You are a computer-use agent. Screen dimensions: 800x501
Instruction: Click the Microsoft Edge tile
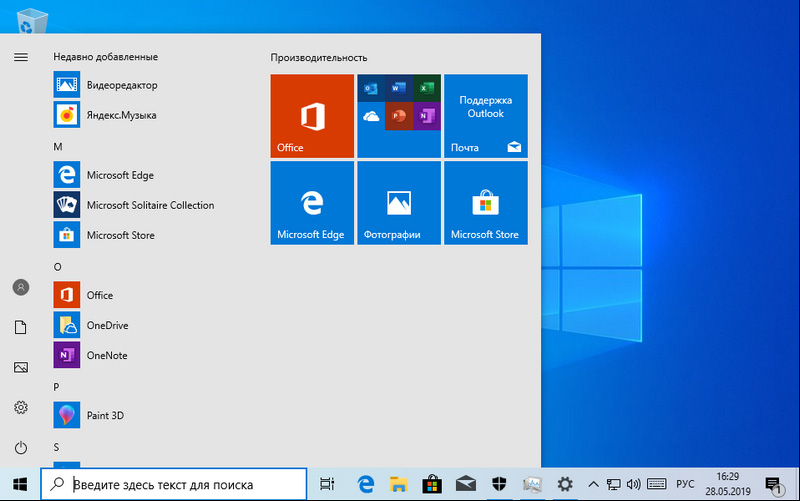pyautogui.click(x=312, y=203)
